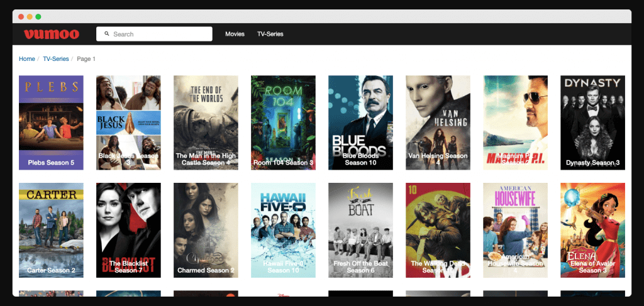
Task: Open the Van Helsing Season 4 poster
Action: click(438, 123)
